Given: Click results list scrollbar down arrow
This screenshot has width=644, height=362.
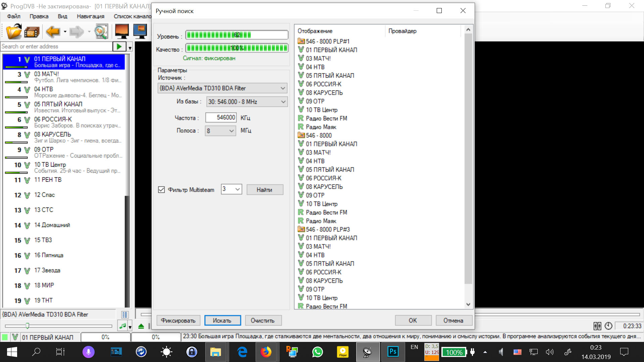Looking at the screenshot, I should [x=468, y=304].
